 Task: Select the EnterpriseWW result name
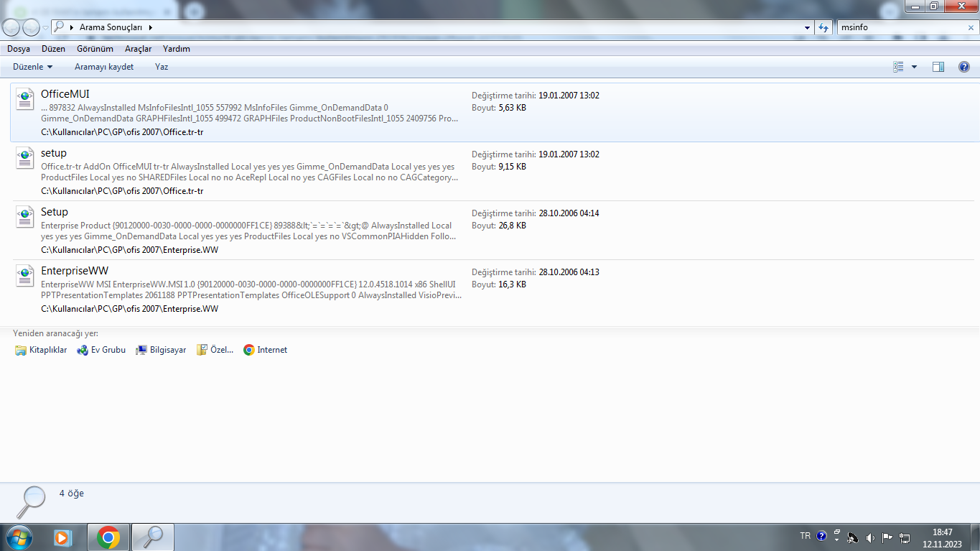pos(75,271)
